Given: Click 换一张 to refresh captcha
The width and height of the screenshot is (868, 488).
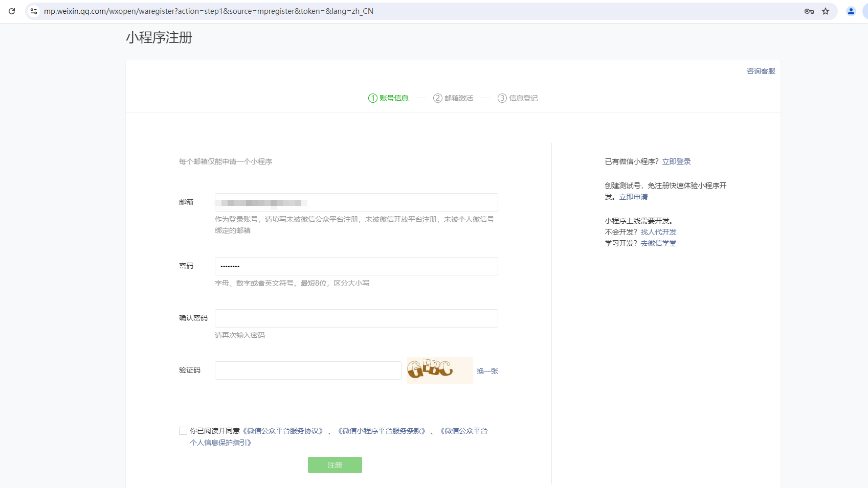Looking at the screenshot, I should click(487, 371).
